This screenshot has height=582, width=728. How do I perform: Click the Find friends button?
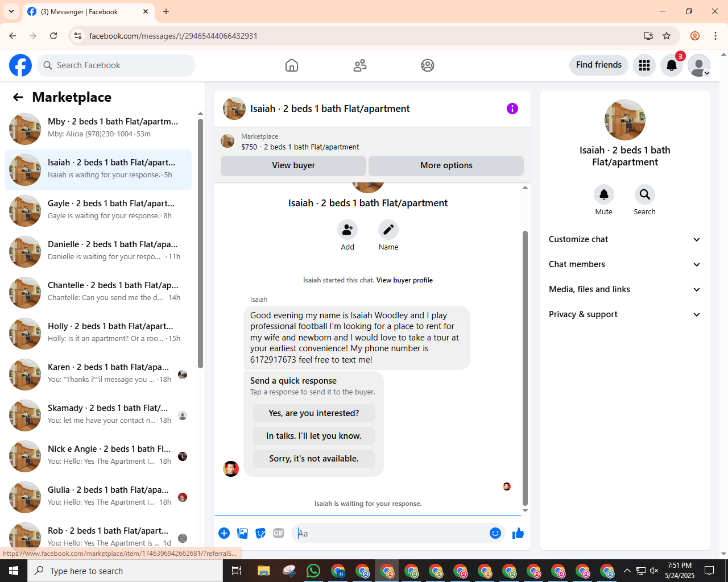click(599, 65)
